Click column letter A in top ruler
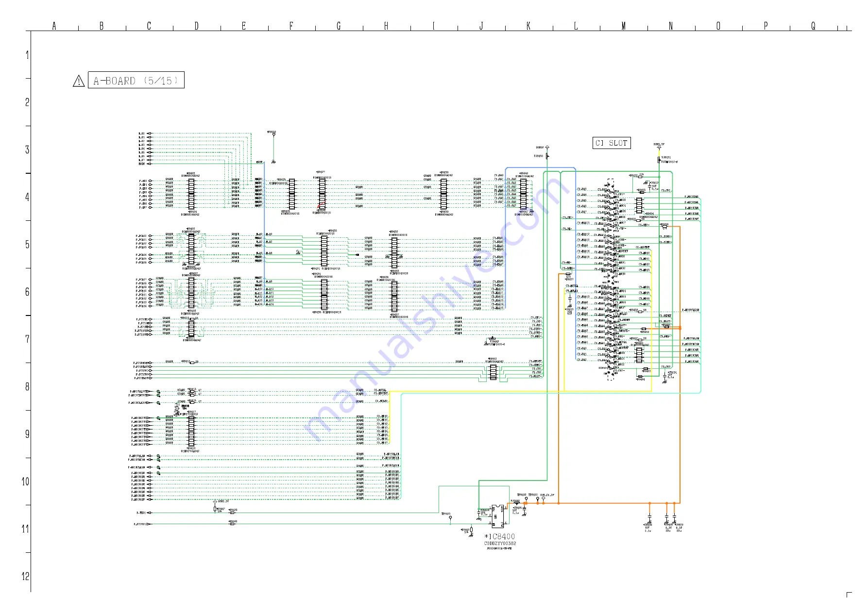 (x=54, y=26)
